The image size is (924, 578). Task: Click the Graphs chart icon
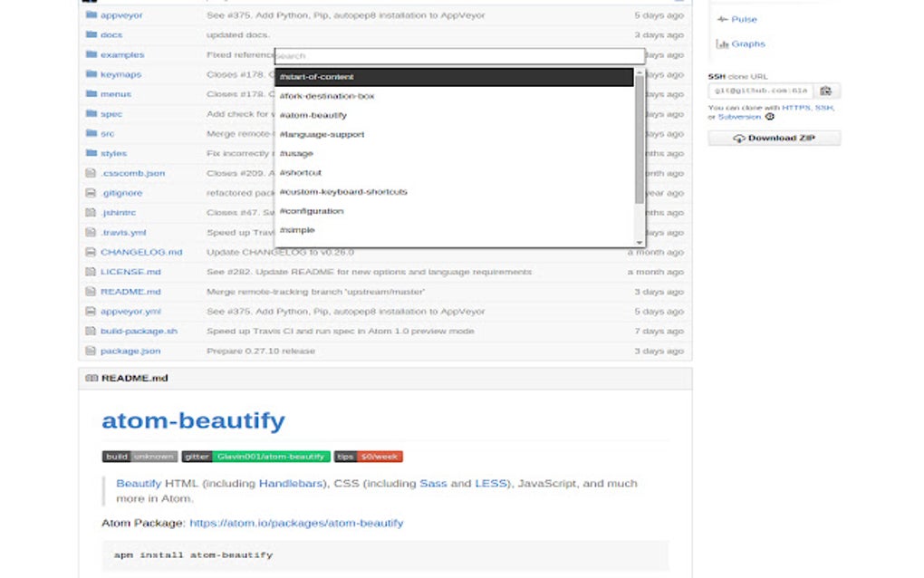722,43
